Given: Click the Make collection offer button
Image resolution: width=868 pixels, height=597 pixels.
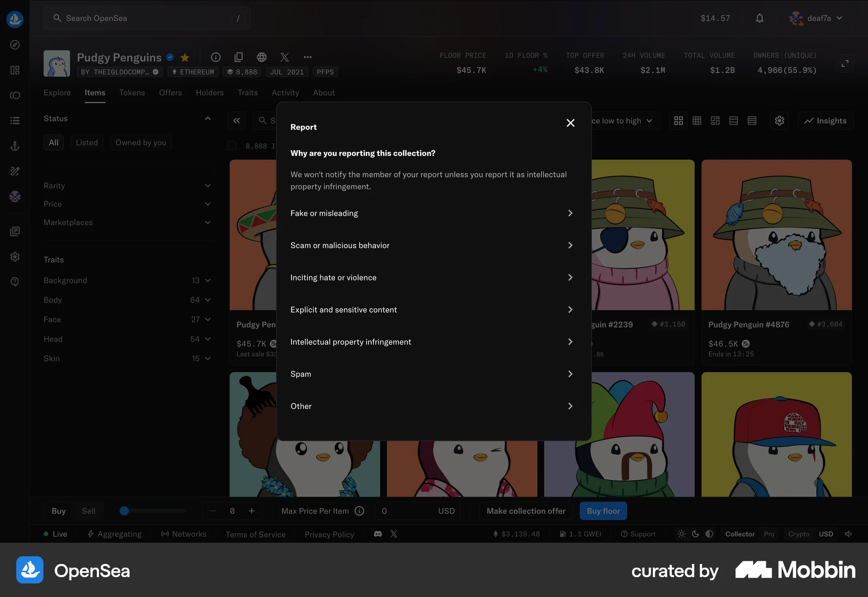Looking at the screenshot, I should point(525,511).
